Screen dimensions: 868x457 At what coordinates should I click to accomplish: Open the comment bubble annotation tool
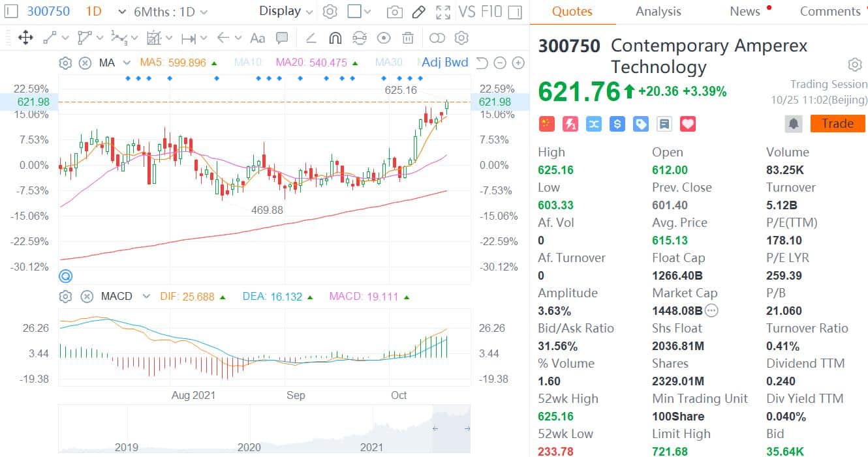click(x=282, y=38)
